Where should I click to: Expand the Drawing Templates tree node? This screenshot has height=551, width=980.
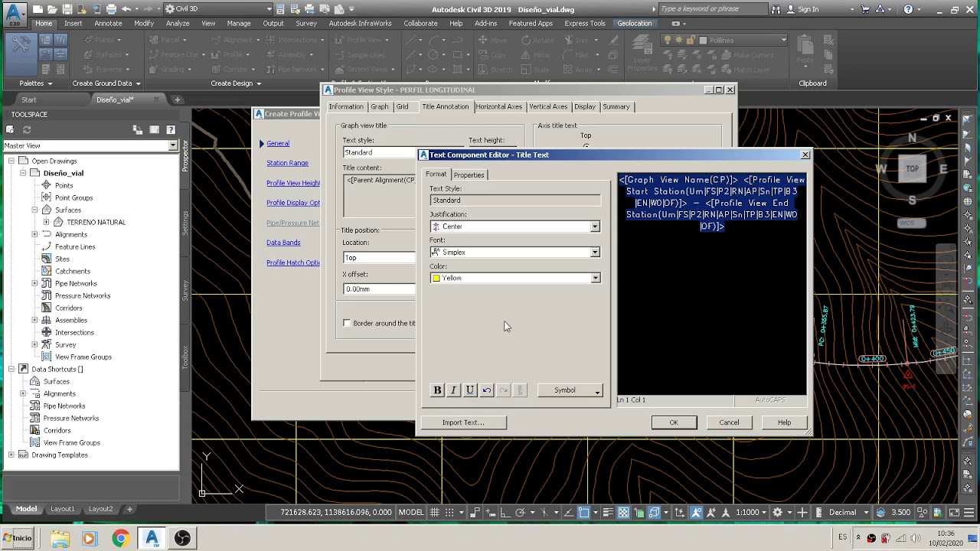pyautogui.click(x=11, y=455)
